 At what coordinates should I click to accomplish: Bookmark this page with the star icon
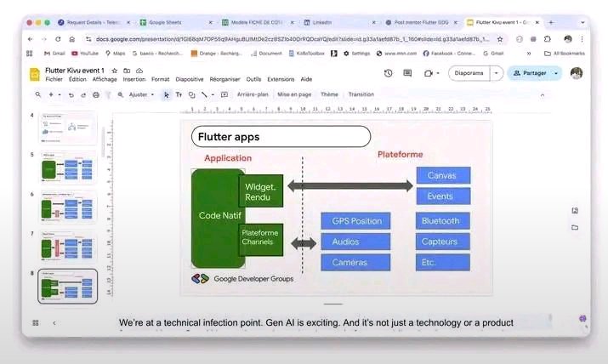pos(500,39)
